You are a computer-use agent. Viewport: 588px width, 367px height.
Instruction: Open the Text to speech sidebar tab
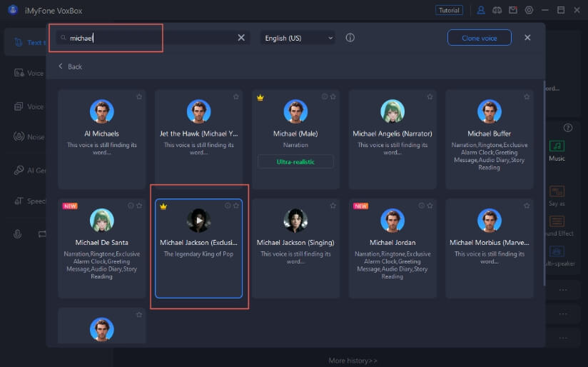[x=26, y=42]
